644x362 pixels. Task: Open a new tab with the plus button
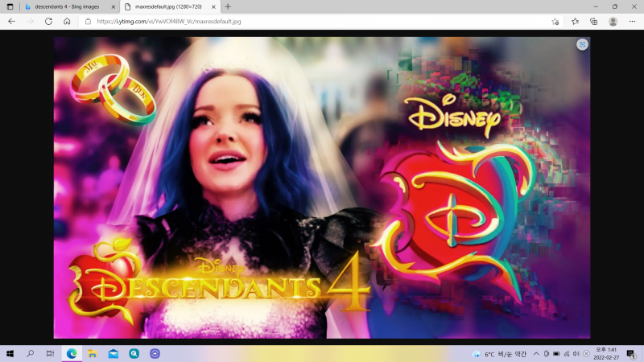coord(228,6)
